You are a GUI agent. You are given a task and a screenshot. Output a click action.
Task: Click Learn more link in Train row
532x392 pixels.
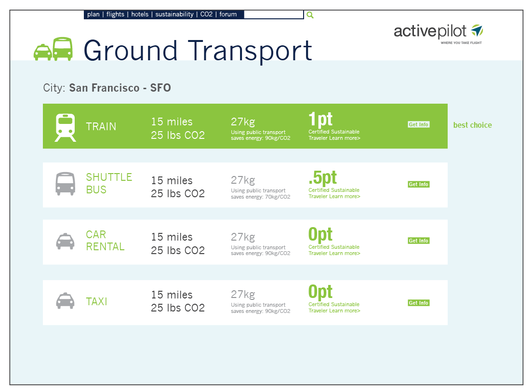point(345,138)
